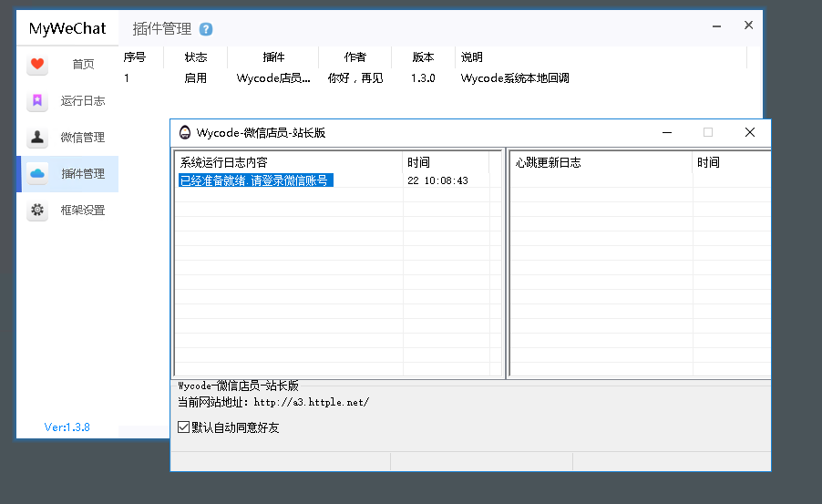Viewport: 822px width, 504px height.
Task: Click the 时间 header in system log
Action: [446, 162]
